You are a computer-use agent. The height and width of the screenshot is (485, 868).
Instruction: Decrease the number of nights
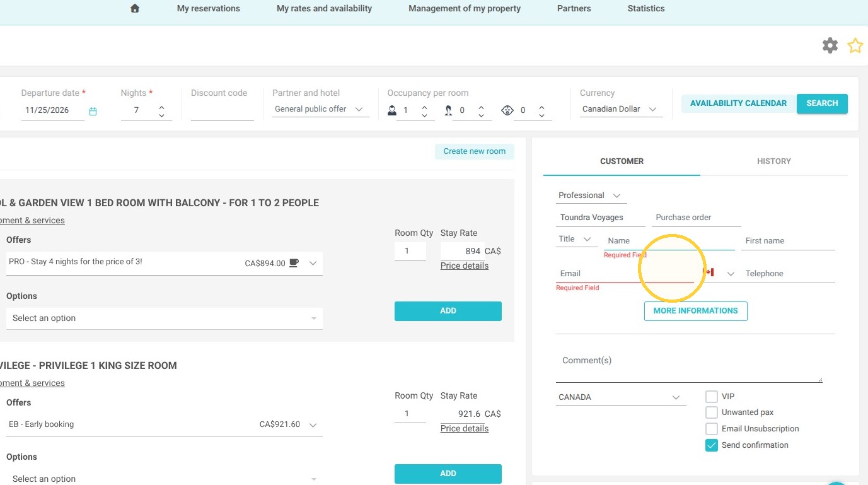click(x=161, y=115)
